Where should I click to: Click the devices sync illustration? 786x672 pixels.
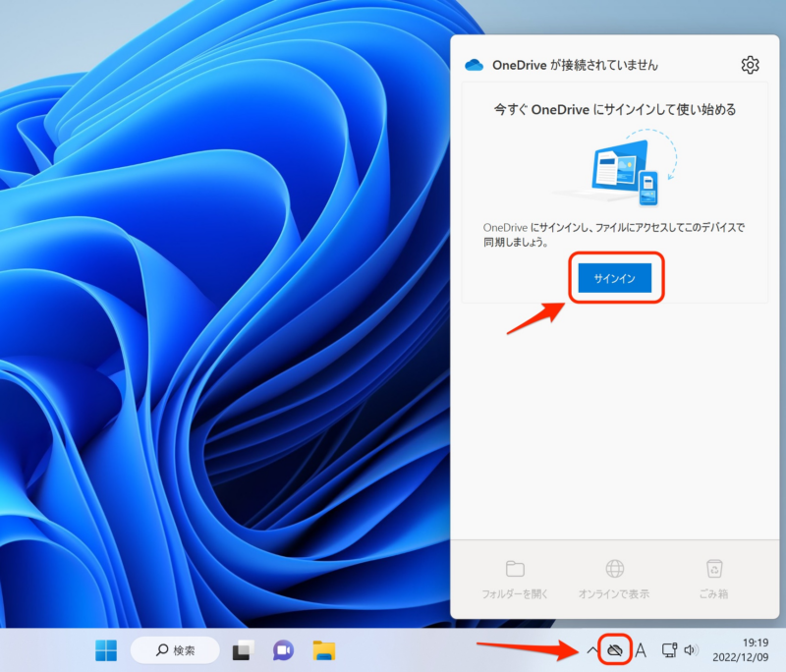coord(617,168)
